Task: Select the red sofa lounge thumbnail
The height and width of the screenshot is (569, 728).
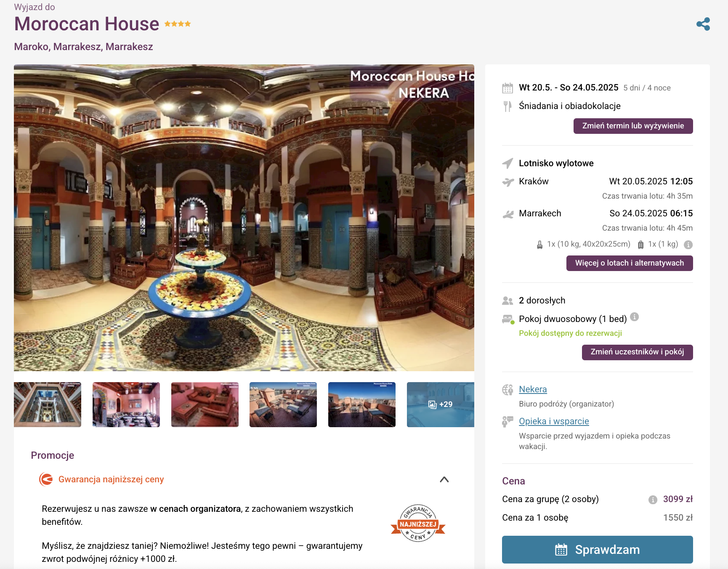Action: [205, 404]
